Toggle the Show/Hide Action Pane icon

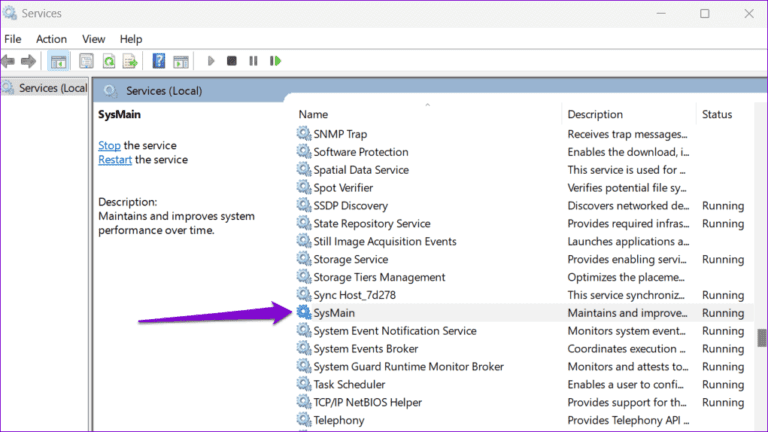[181, 61]
